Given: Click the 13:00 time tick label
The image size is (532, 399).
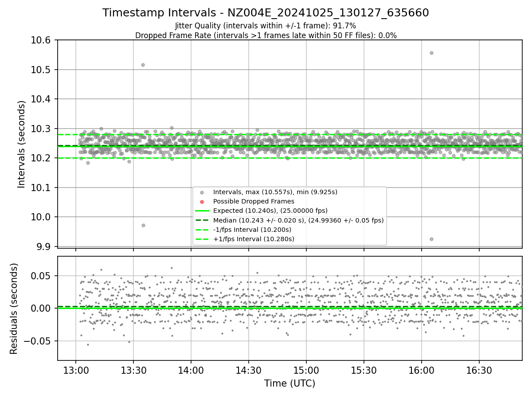Looking at the screenshot, I should tap(76, 370).
